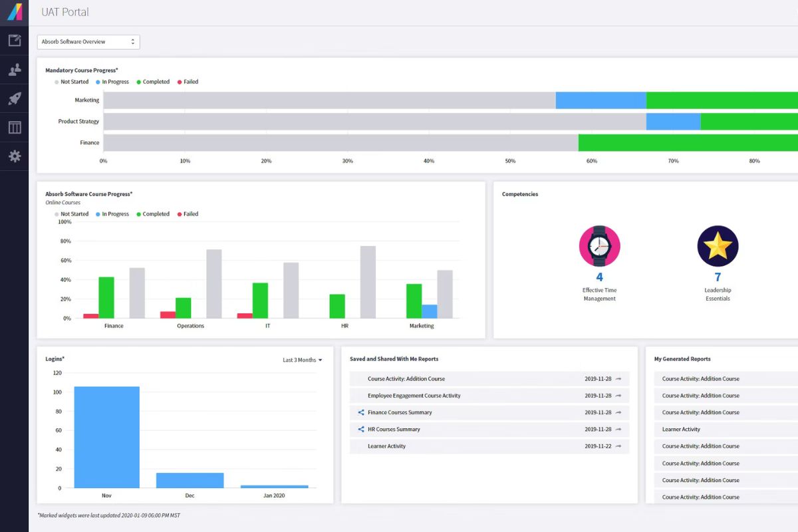Toggle Not Started legend in Mandatory Course Progress

pyautogui.click(x=71, y=82)
